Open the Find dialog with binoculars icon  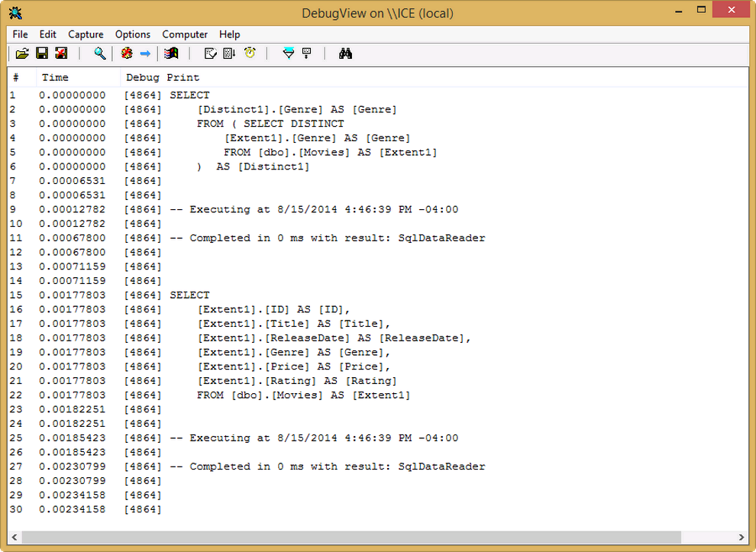pyautogui.click(x=345, y=53)
